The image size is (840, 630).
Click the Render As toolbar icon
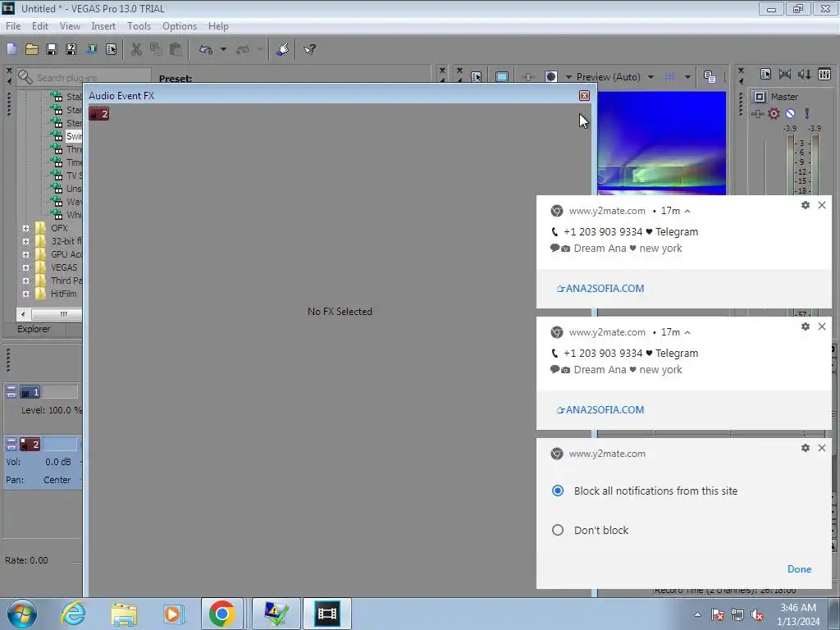[92, 49]
